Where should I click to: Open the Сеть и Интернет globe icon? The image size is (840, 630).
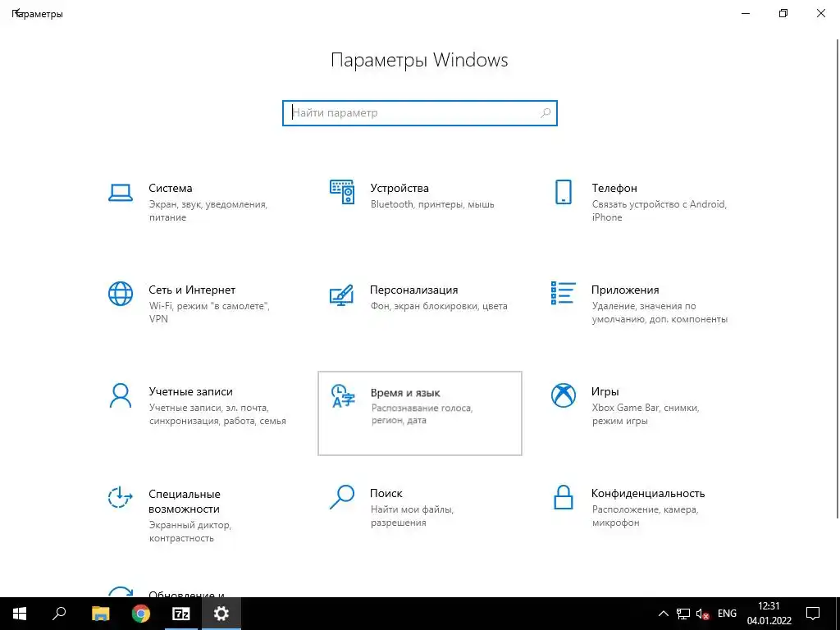pyautogui.click(x=121, y=294)
